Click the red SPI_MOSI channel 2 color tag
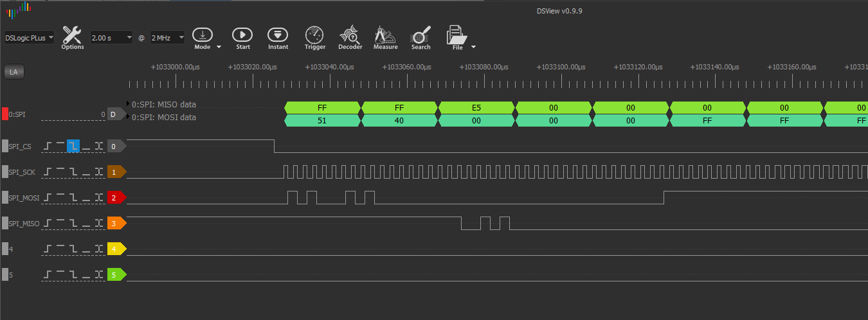 tap(115, 198)
